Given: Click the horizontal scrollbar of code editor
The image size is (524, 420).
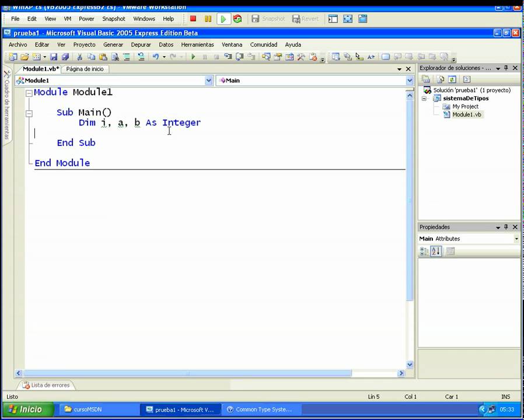Looking at the screenshot, I should pyautogui.click(x=187, y=373).
